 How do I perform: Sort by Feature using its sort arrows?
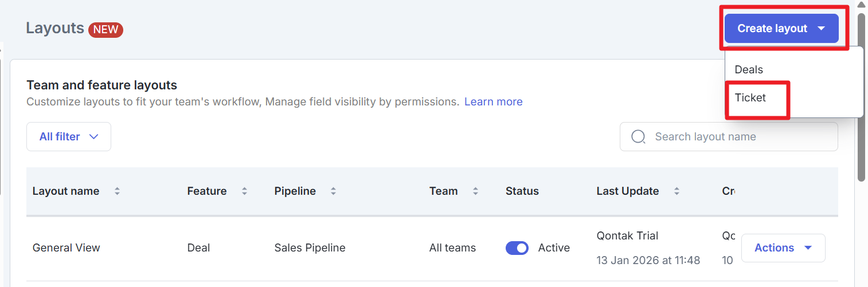tap(244, 191)
